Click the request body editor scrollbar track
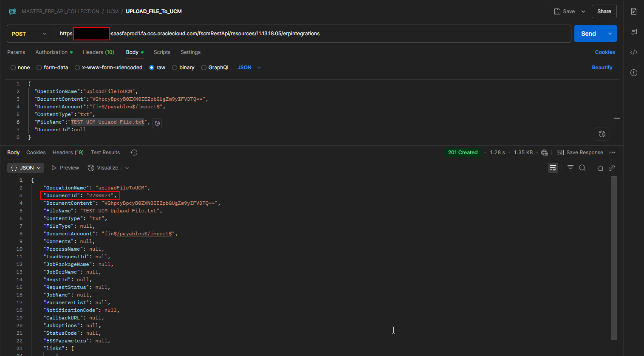 (x=617, y=111)
